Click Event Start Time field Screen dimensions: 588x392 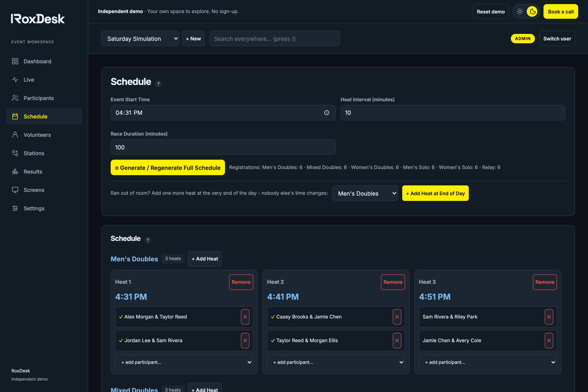click(223, 113)
